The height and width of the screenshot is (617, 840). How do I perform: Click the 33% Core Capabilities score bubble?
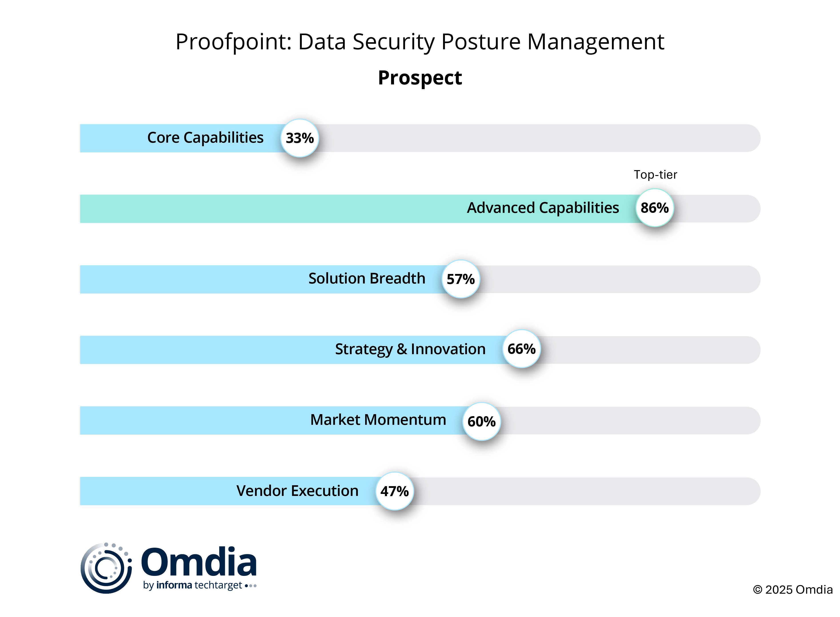click(x=300, y=138)
